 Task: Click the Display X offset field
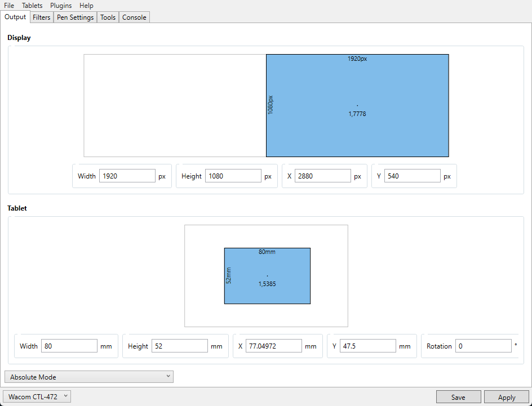[322, 176]
